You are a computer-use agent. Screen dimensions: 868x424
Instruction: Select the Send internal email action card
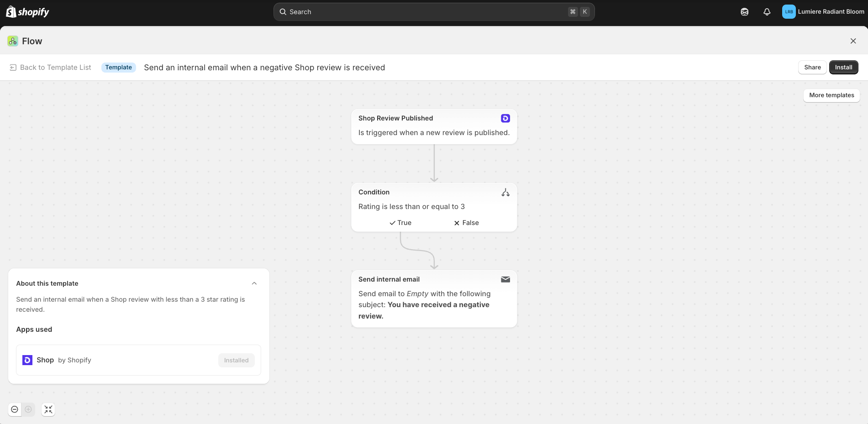coord(434,298)
